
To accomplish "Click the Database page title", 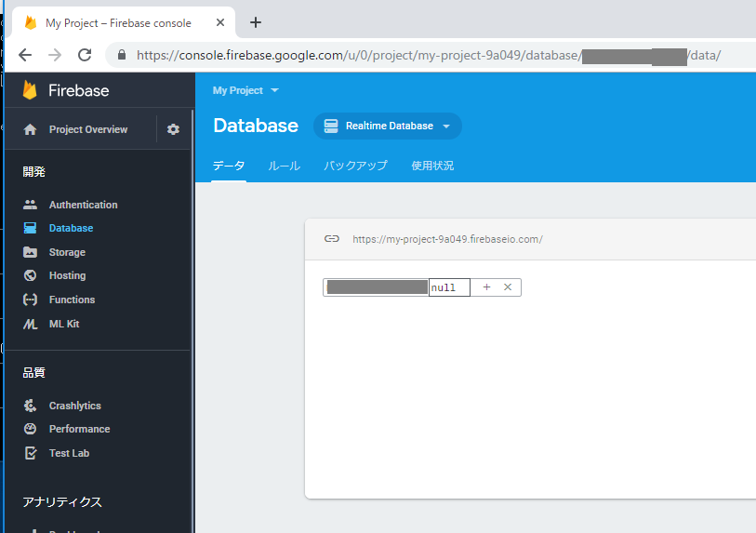I will click(x=256, y=126).
